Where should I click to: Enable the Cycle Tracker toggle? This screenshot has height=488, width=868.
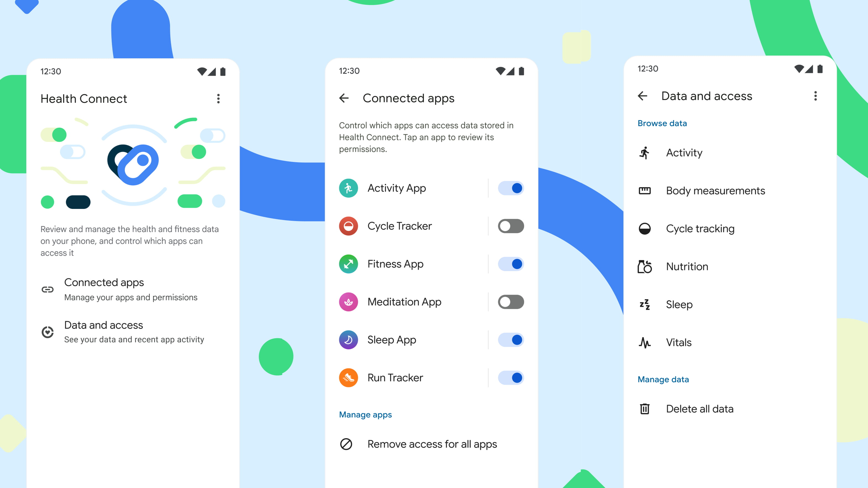pyautogui.click(x=510, y=226)
